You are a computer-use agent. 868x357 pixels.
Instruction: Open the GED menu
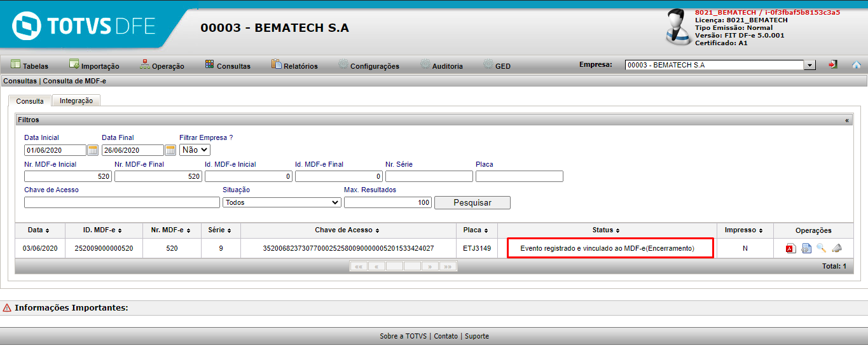tap(497, 66)
